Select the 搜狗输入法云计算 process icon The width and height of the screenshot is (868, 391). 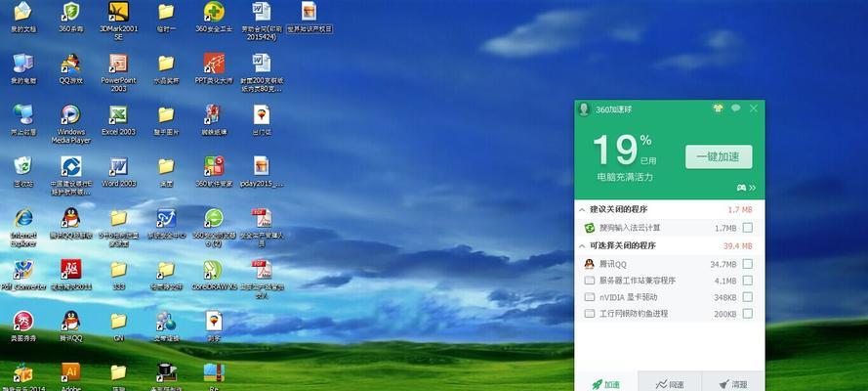[x=590, y=228]
